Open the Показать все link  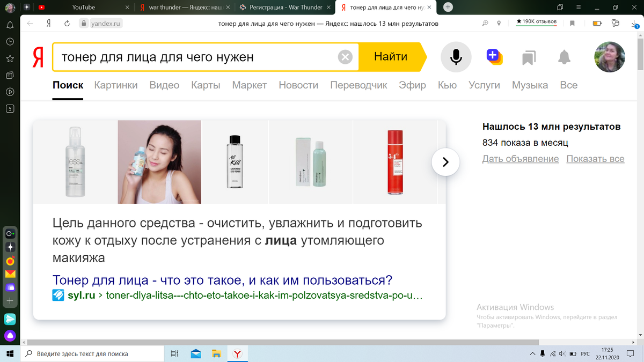(x=595, y=158)
